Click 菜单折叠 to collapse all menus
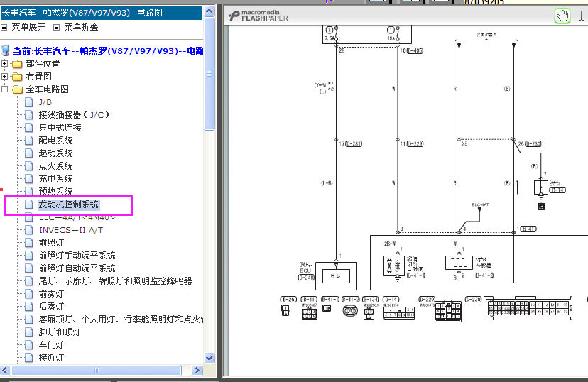The height and width of the screenshot is (382, 588). (x=80, y=27)
